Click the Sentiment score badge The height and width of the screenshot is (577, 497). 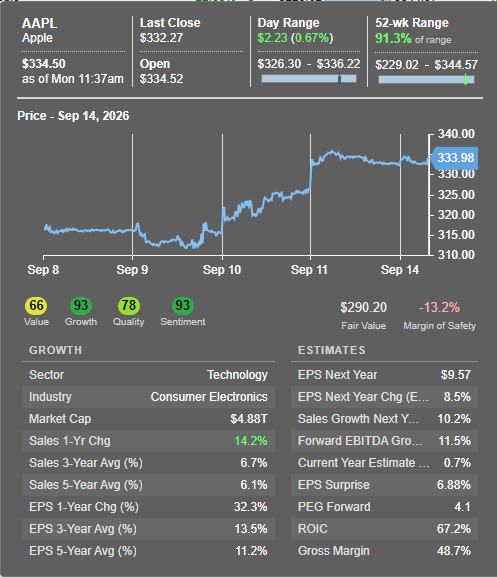(183, 305)
